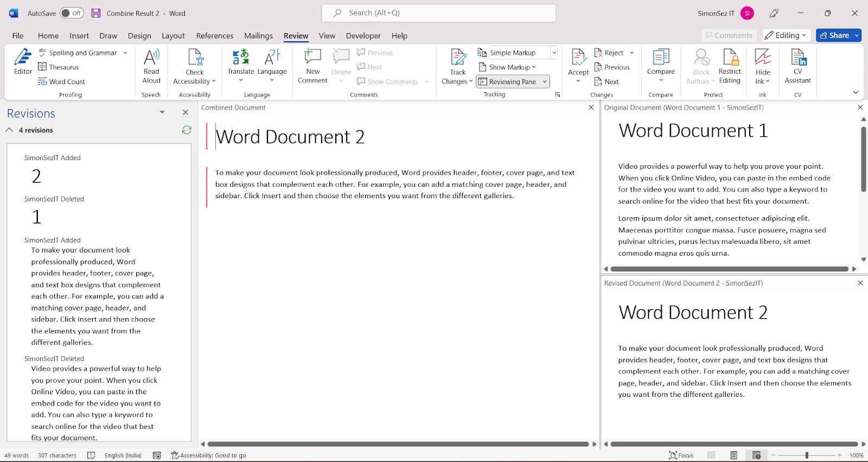Click the Translate icon

[x=240, y=57]
